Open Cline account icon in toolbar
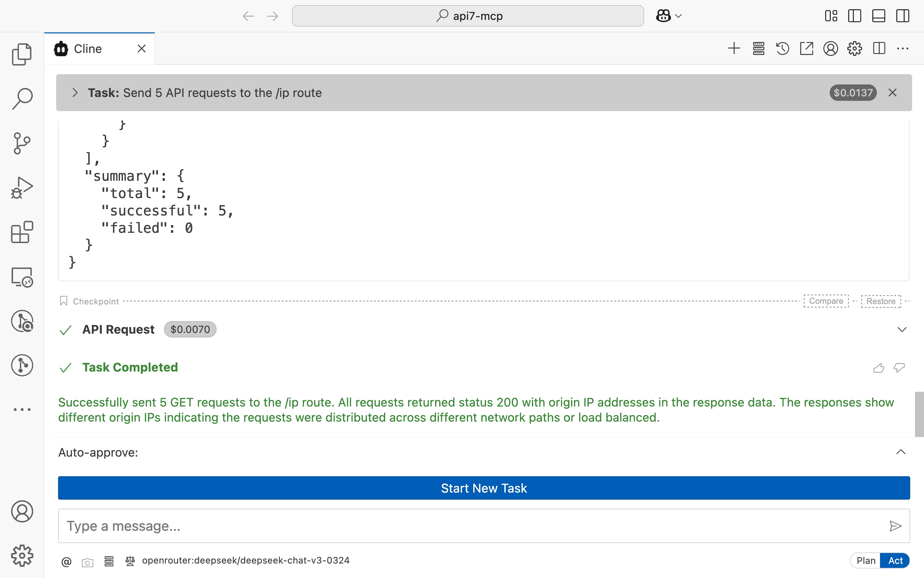Screen dimensions: 924x578 (x=830, y=48)
